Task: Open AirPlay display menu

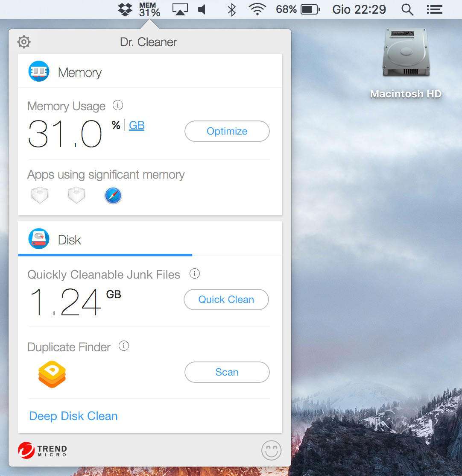Action: [x=180, y=9]
